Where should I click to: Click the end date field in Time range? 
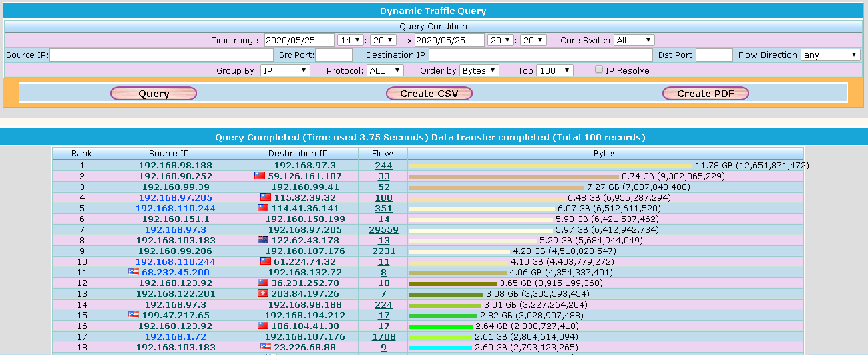(450, 40)
